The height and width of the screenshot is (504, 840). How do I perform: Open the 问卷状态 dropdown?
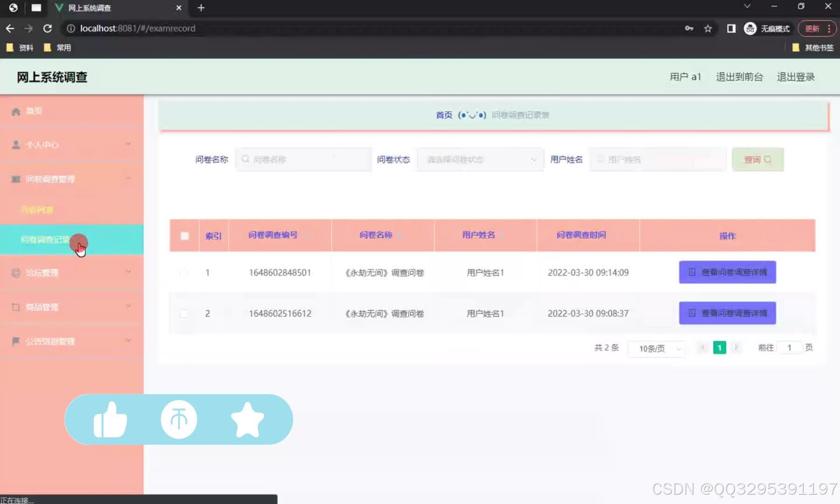pos(480,160)
